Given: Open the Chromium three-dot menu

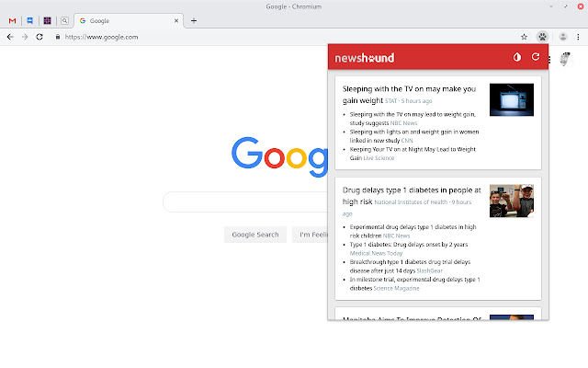Looking at the screenshot, I should 578,37.
